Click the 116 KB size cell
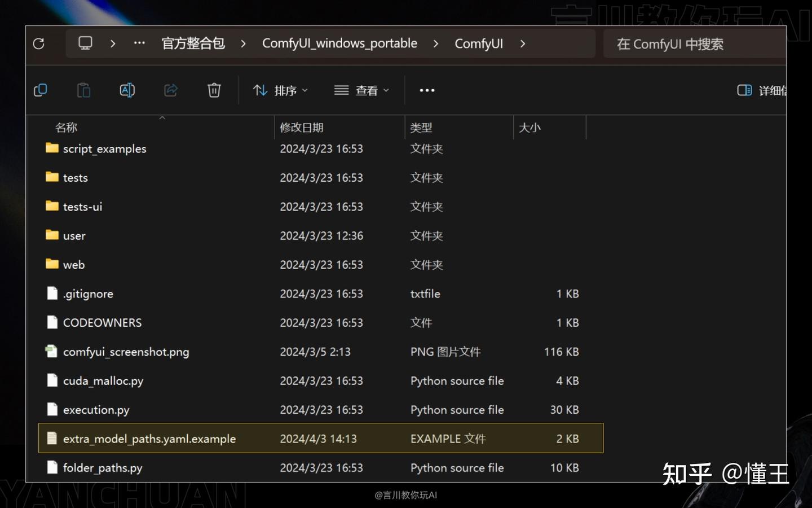The height and width of the screenshot is (508, 812). point(561,352)
